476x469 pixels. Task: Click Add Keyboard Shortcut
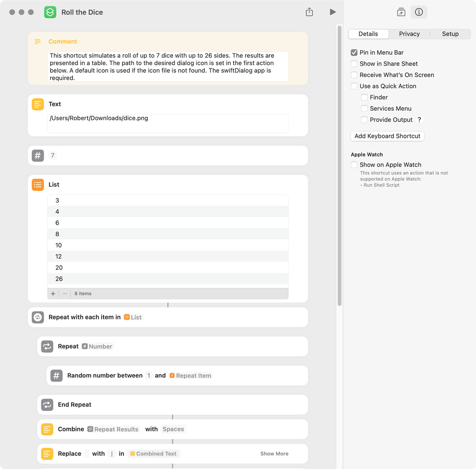[387, 136]
